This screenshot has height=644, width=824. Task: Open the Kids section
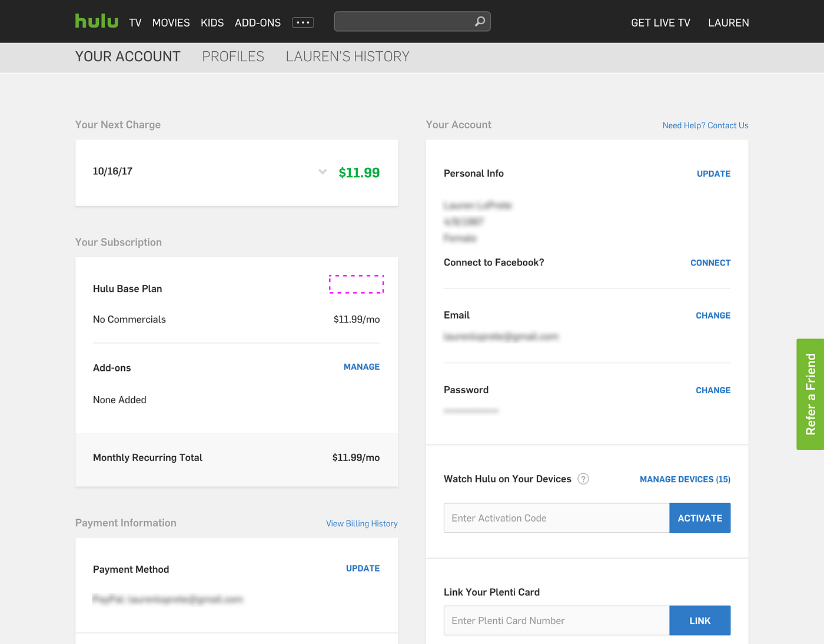point(212,22)
